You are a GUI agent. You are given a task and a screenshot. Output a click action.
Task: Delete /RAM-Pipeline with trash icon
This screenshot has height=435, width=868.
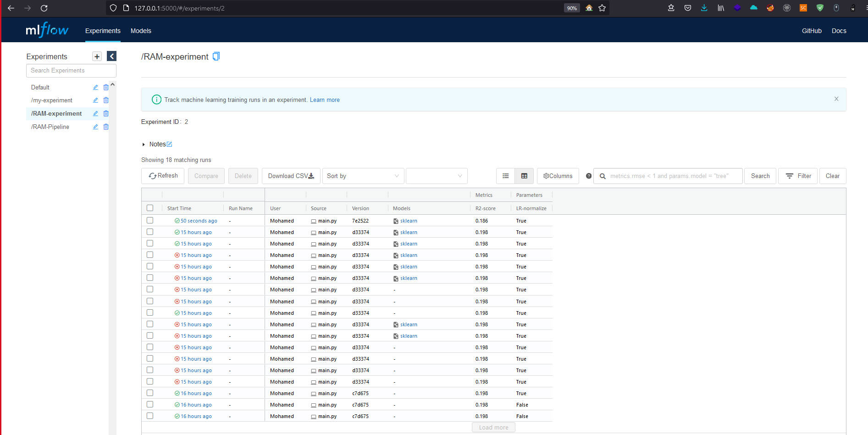click(106, 127)
